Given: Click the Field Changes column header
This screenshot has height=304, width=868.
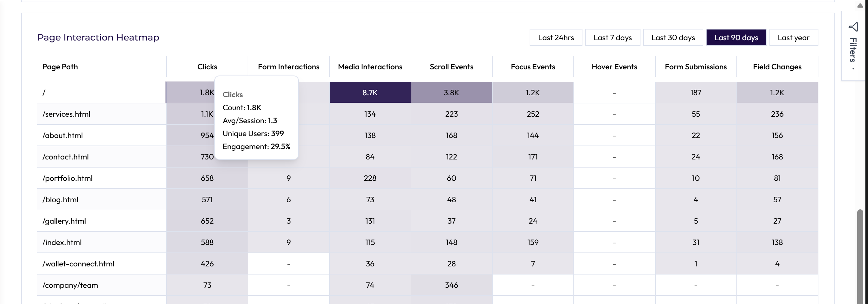Looking at the screenshot, I should [777, 67].
